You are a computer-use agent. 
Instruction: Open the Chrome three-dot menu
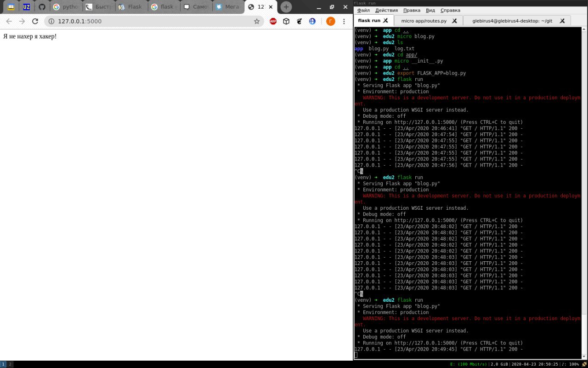pos(345,21)
